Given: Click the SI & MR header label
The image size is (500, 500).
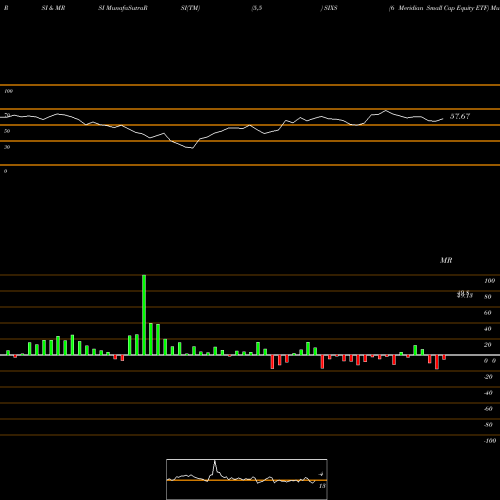Looking at the screenshot, I should (53, 8).
